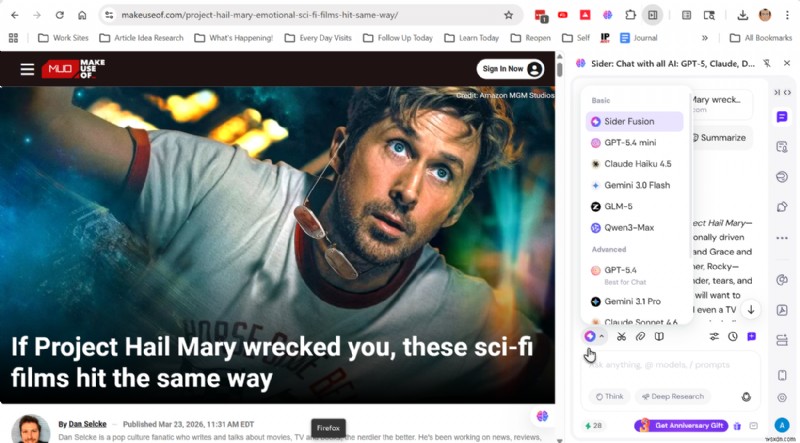
Task: Click the floating Sider brain icon on the page
Action: tap(542, 416)
